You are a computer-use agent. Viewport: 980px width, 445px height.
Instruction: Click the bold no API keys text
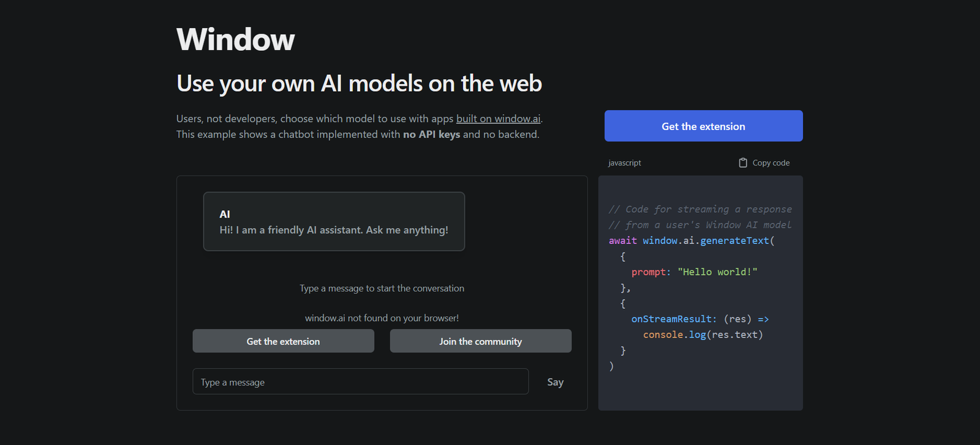coord(431,134)
